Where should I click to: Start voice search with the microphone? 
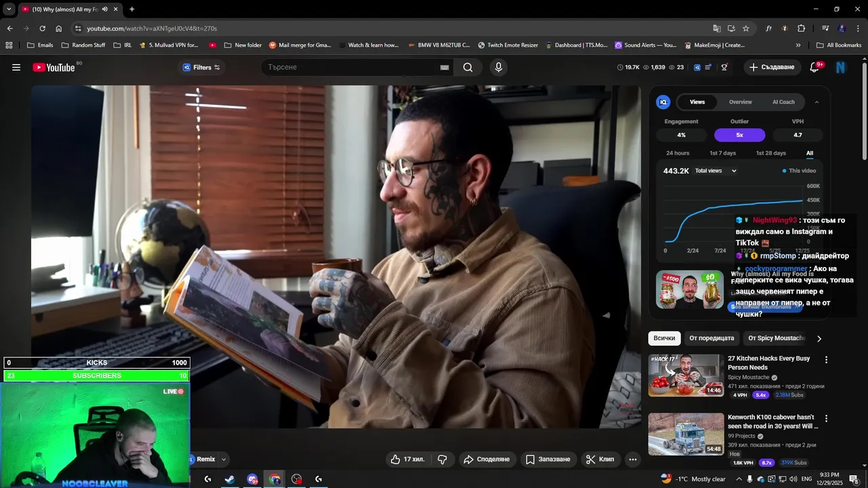(x=498, y=67)
